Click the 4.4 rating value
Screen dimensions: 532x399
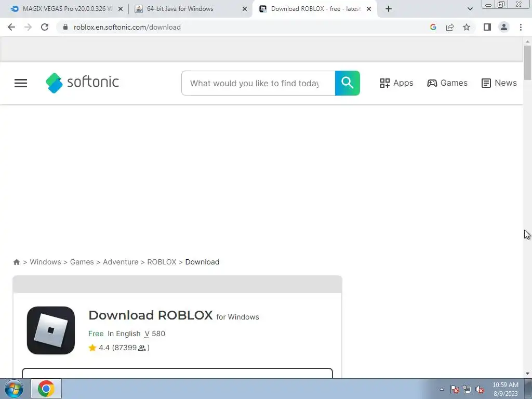pyautogui.click(x=104, y=348)
